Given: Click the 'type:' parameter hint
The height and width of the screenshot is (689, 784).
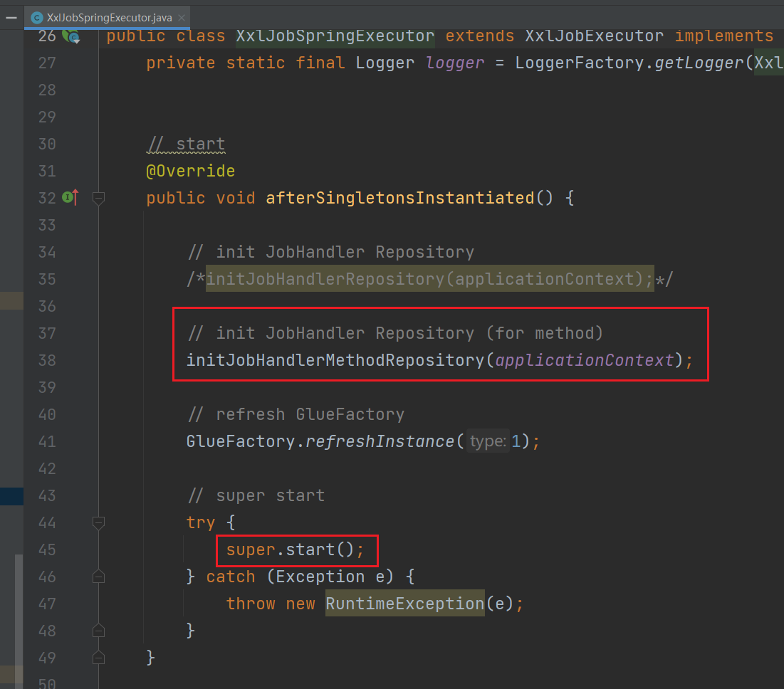Looking at the screenshot, I should pos(488,441).
